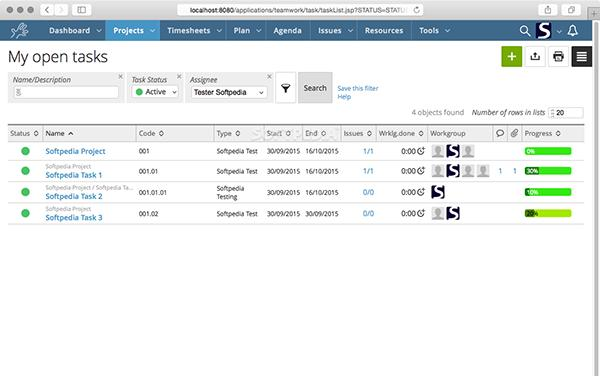
Task: Sort the table by the Name column header
Action: click(x=59, y=133)
